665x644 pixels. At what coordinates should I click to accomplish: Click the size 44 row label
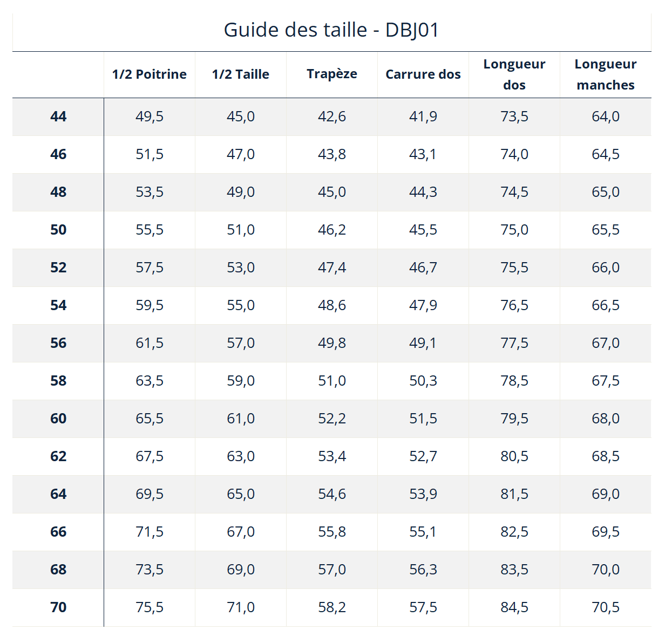58,117
